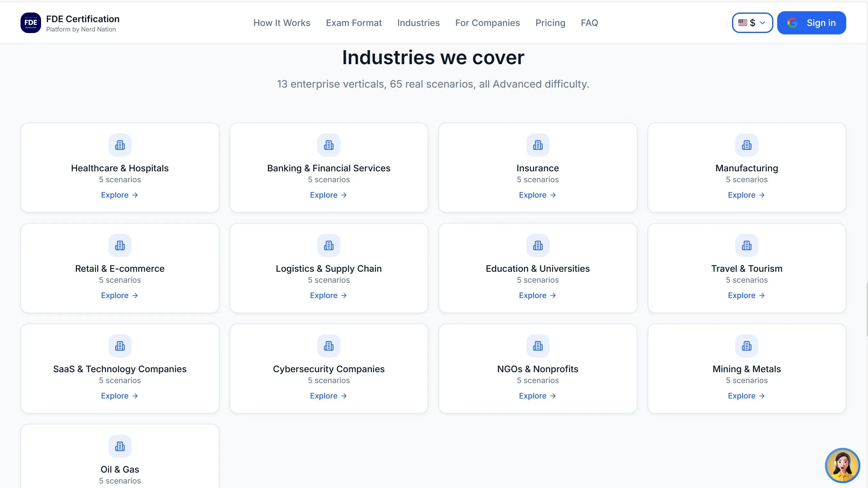Click the Retail & E-commerce card title
The height and width of the screenshot is (488, 868).
coord(120,269)
